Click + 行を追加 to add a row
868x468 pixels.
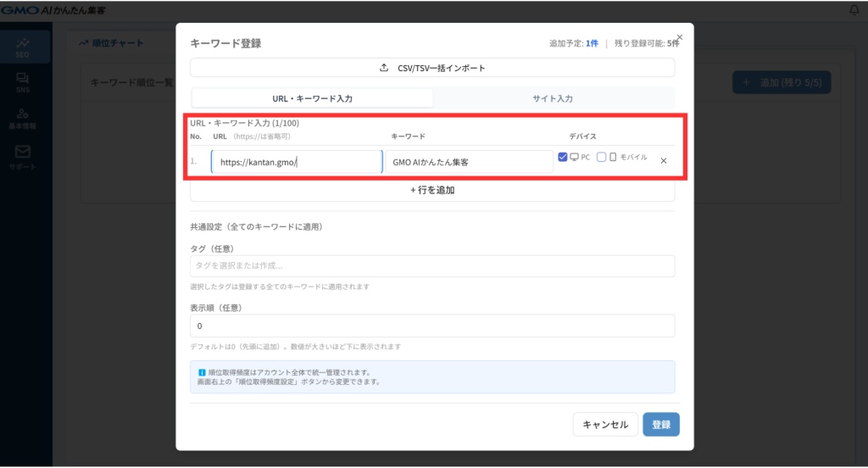click(432, 190)
